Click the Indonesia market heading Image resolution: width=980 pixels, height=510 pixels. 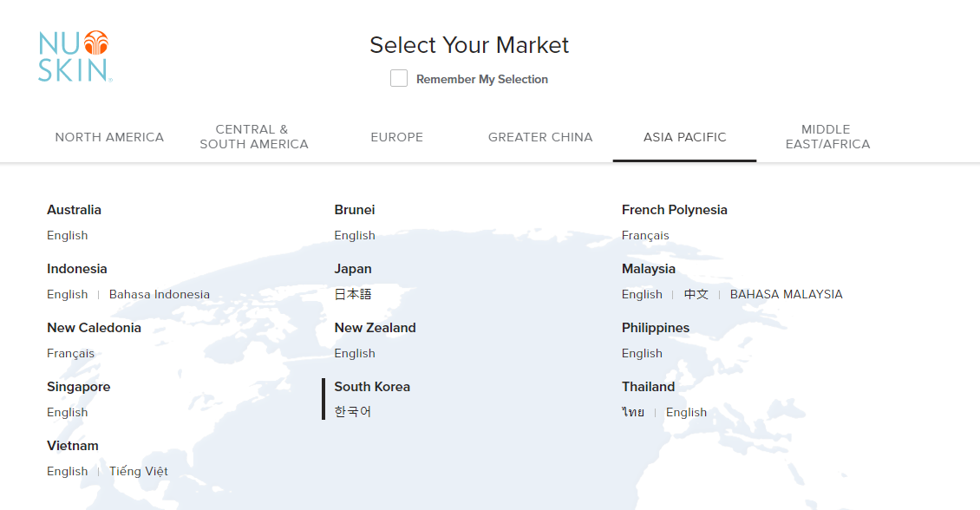click(77, 269)
